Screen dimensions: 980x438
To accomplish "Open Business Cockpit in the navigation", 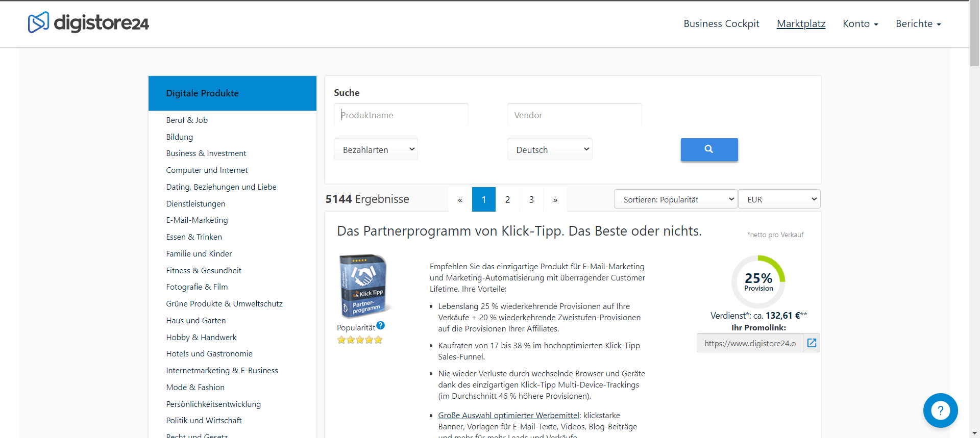I will pos(721,23).
